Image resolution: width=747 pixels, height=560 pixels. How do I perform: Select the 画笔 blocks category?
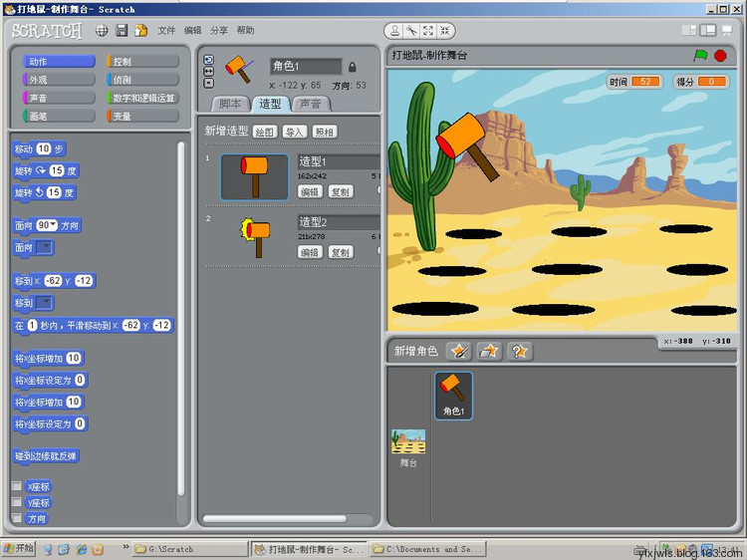(59, 116)
